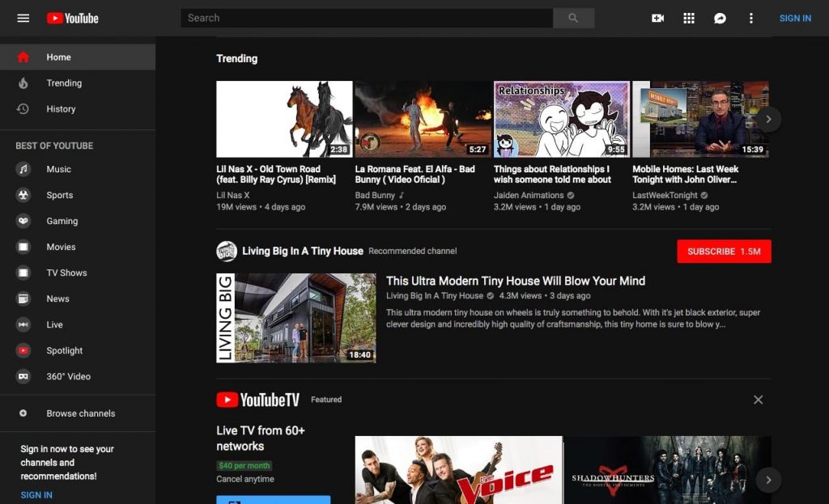Open The Voice show thumbnail
Screen dimensions: 829x504
[x=458, y=470]
